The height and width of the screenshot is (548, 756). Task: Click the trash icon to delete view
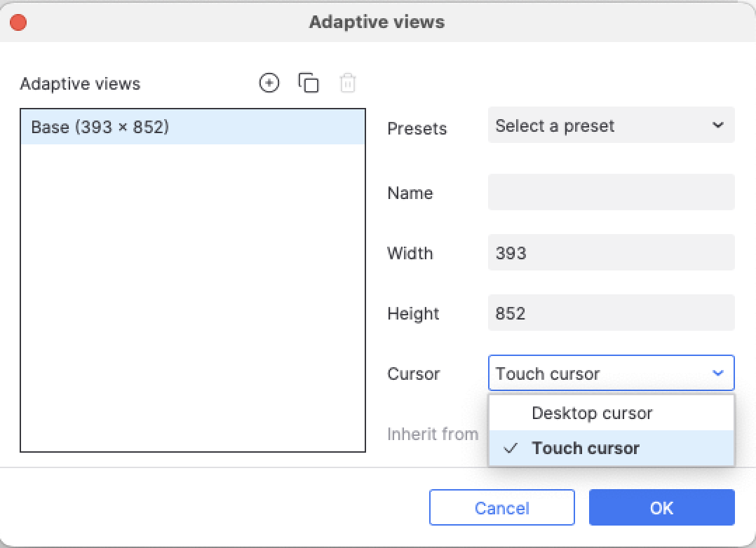pos(348,83)
